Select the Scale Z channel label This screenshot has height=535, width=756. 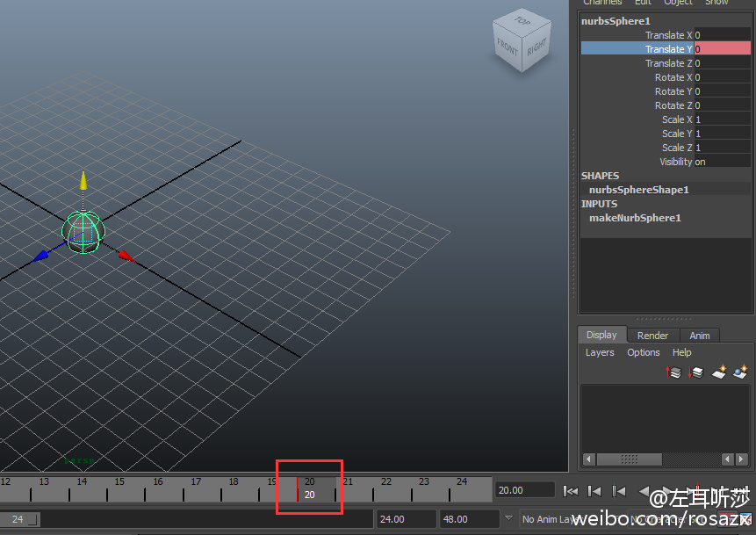point(677,147)
